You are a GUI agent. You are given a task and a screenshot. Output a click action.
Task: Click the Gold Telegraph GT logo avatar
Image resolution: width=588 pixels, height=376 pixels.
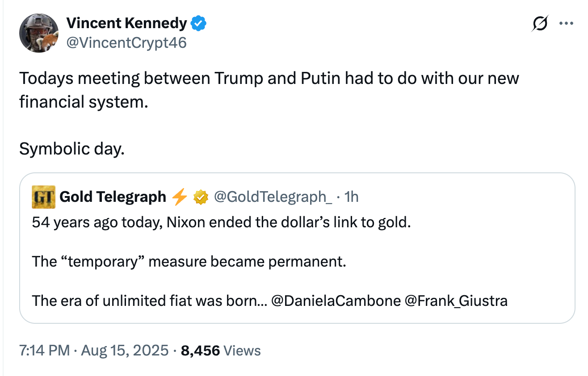click(43, 196)
